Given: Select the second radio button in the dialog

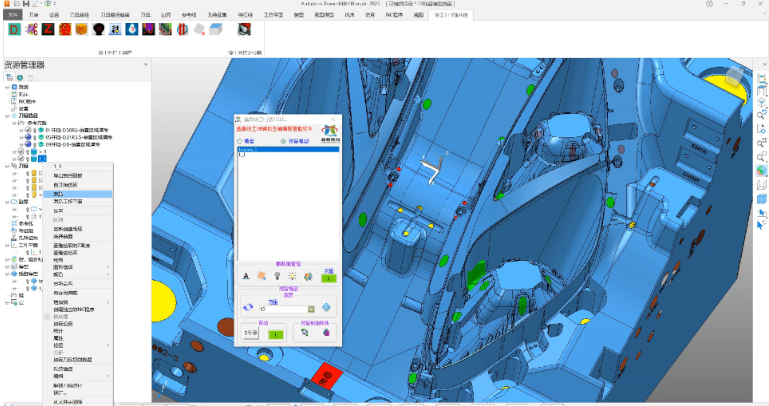Looking at the screenshot, I should 285,141.
